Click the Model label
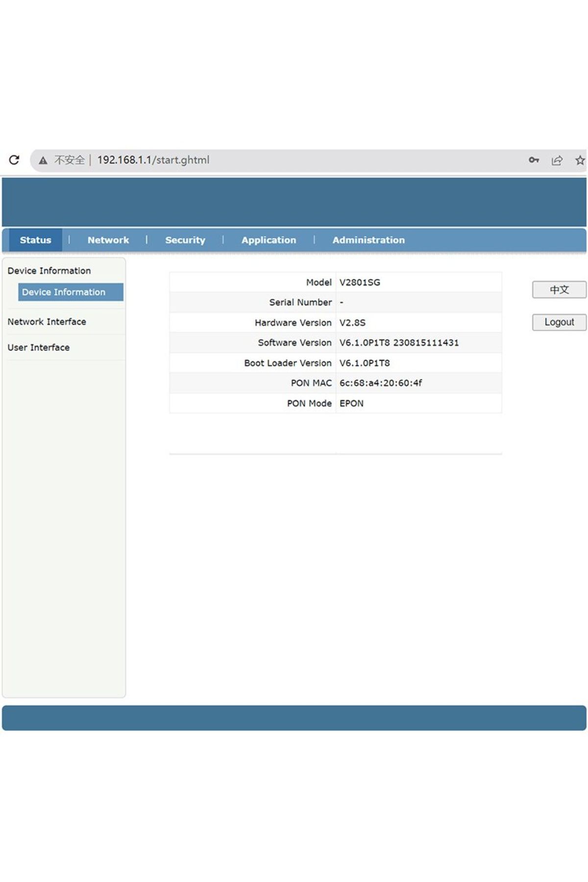The width and height of the screenshot is (588, 882). (319, 282)
